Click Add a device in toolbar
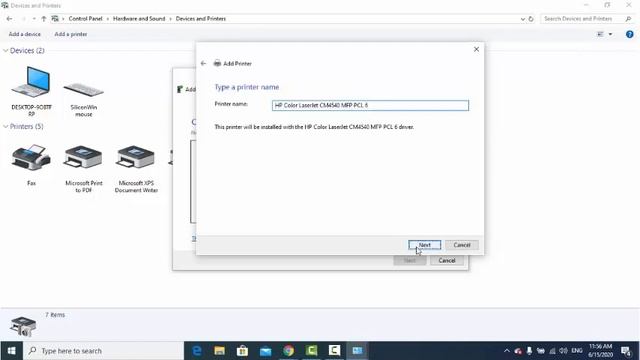640x360 pixels. [x=25, y=34]
